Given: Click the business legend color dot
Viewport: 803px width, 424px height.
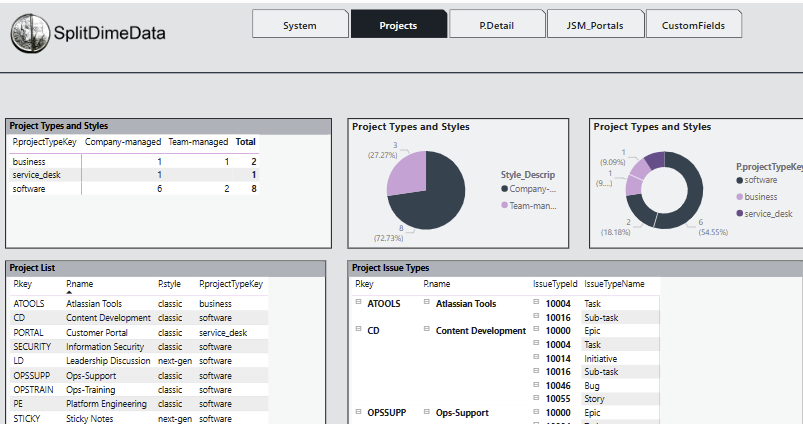Looking at the screenshot, I should (739, 197).
